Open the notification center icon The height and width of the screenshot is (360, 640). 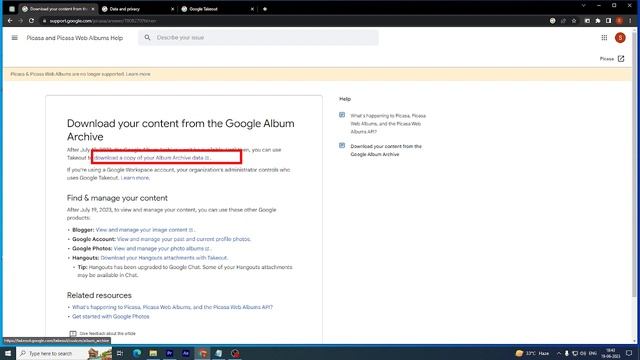click(629, 353)
